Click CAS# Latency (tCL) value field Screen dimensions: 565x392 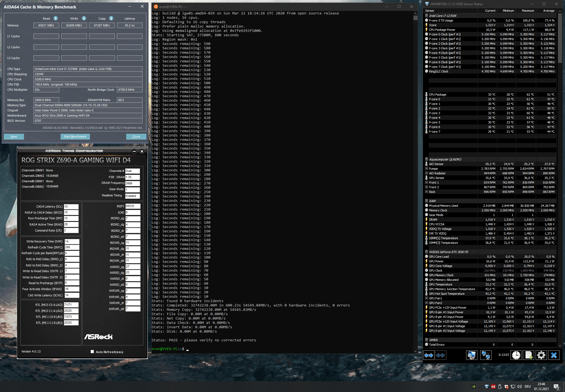[x=71, y=206]
